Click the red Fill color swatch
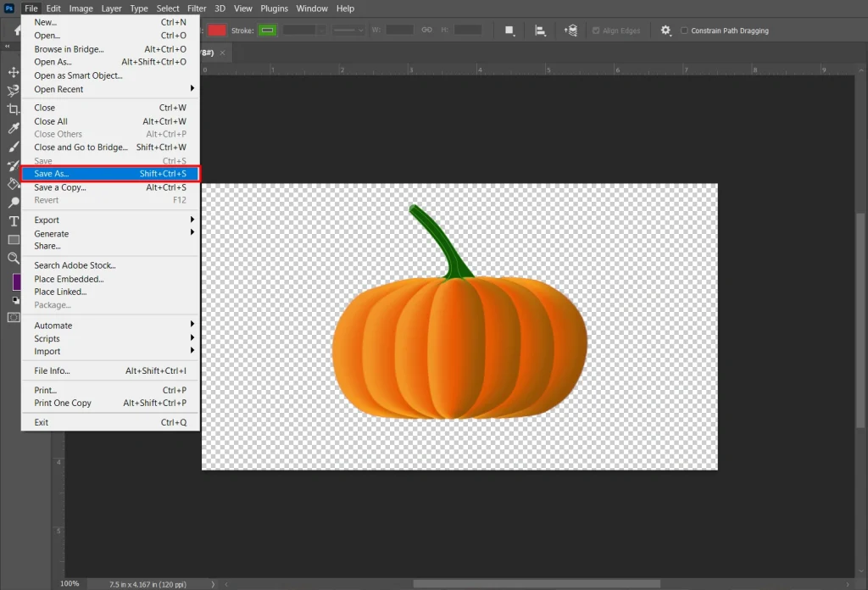 [x=217, y=31]
